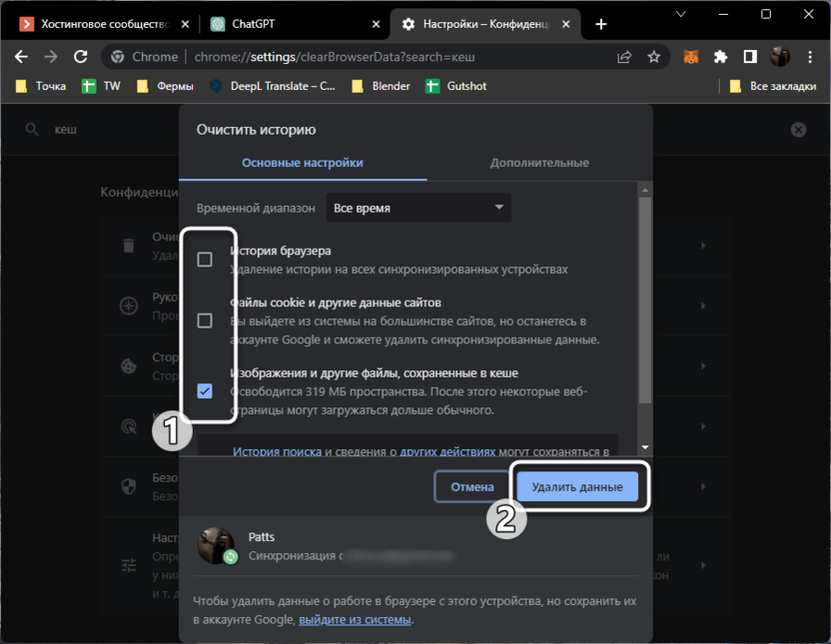Switch to the Дополнительные tab

(x=539, y=163)
